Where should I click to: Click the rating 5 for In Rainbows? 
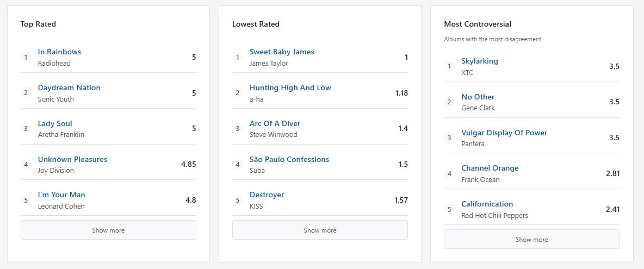coord(194,58)
